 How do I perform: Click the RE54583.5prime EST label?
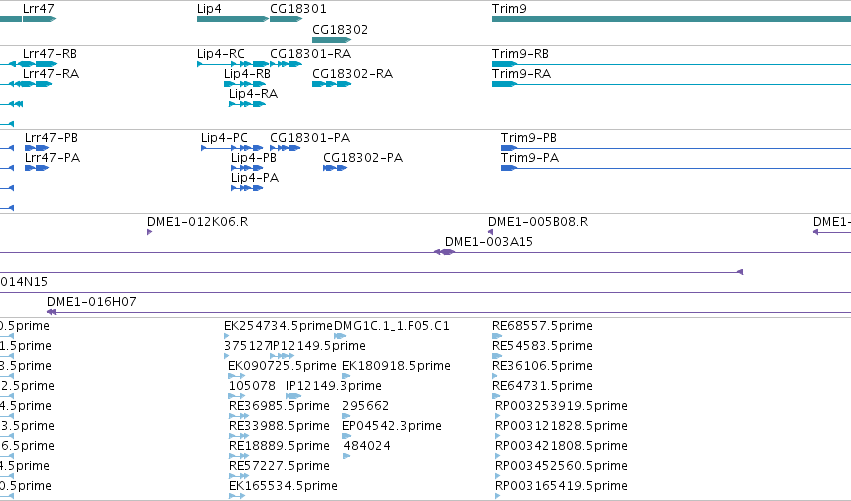542,346
